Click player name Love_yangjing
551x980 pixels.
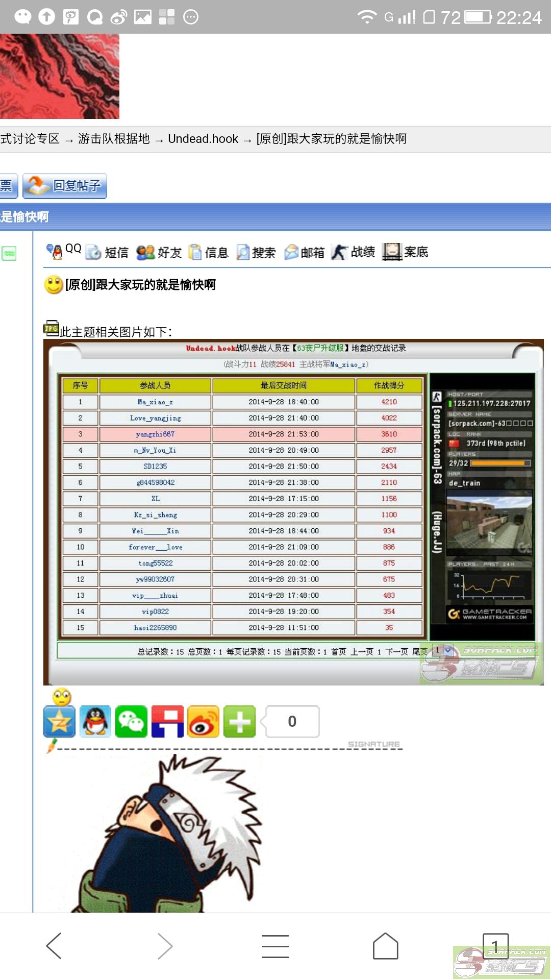tap(155, 418)
